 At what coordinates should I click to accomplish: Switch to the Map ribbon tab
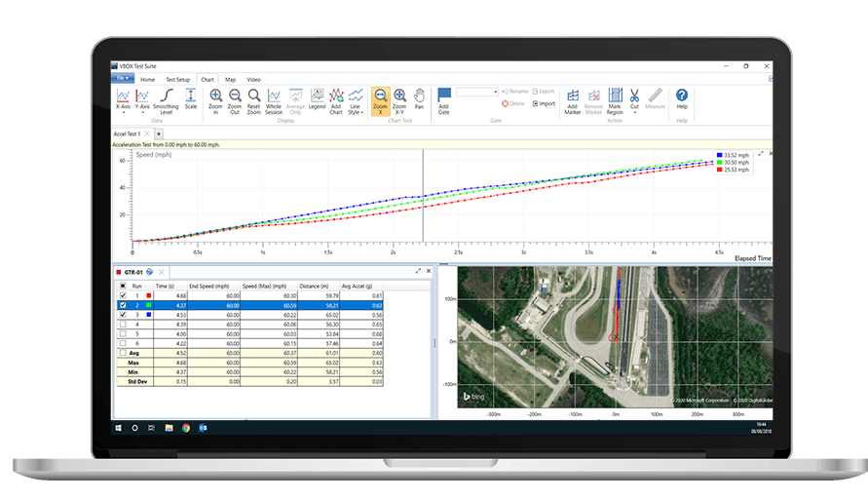click(230, 79)
